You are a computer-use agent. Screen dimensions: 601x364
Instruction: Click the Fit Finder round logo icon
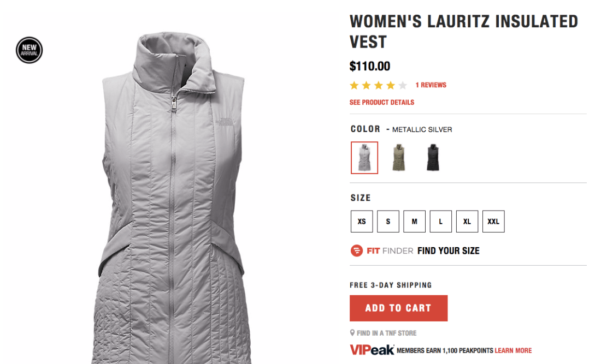click(356, 250)
